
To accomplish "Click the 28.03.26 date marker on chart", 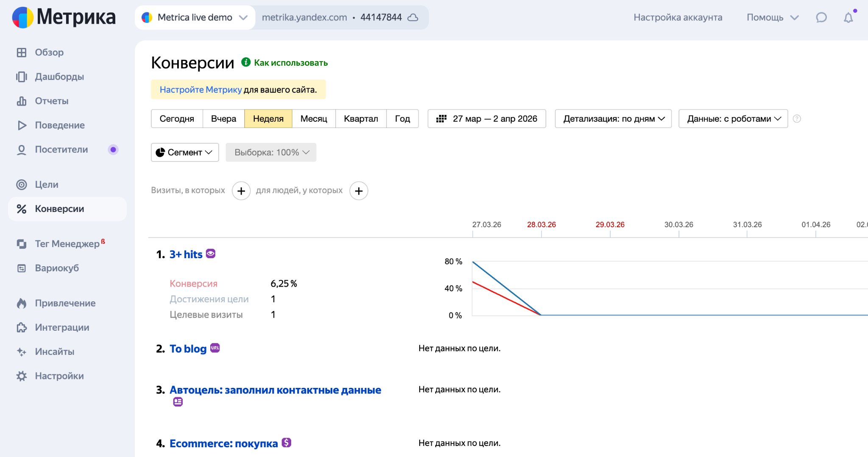I will [x=541, y=225].
